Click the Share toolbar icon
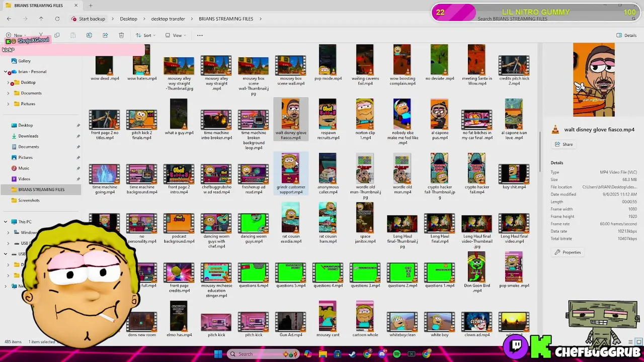Image resolution: width=644 pixels, height=362 pixels. (x=105, y=35)
